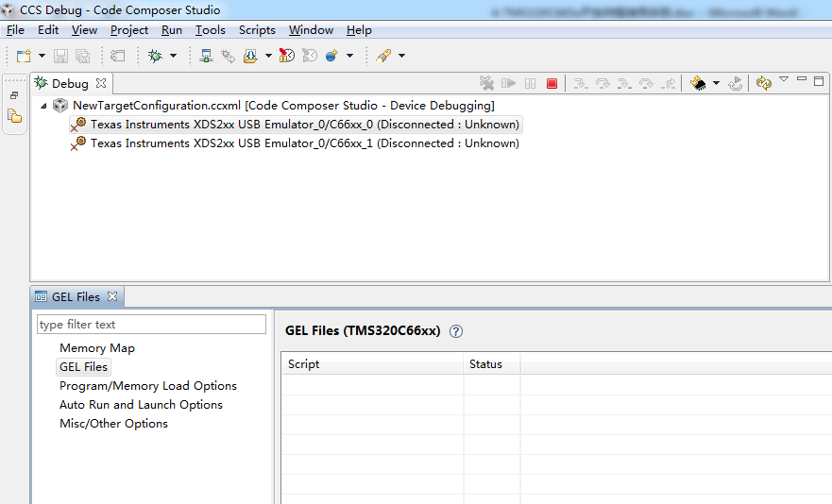Select NewTargetConfiguration.ccxml debug session
The width and height of the screenshot is (832, 504).
(283, 106)
